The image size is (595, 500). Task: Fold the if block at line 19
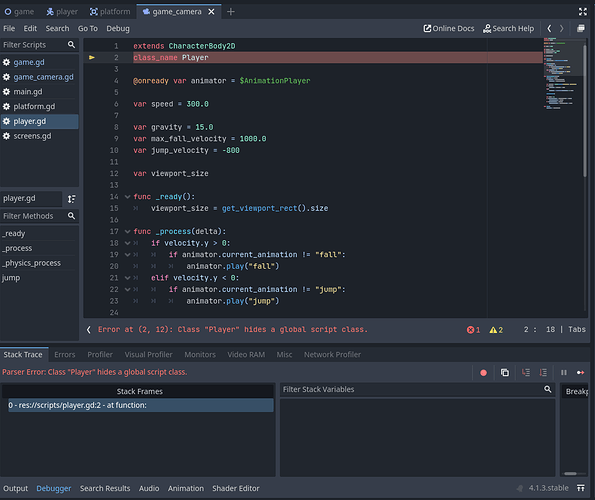pos(128,255)
